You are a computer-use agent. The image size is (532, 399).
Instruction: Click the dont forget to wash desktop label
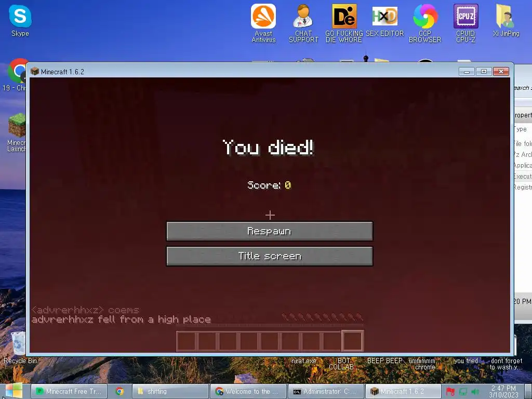(506, 364)
